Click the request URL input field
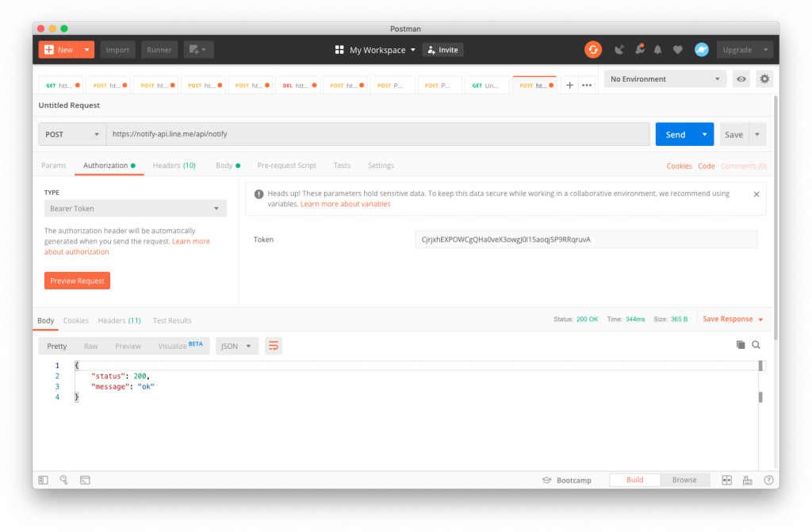Viewport: 812px width, 532px height. click(378, 134)
